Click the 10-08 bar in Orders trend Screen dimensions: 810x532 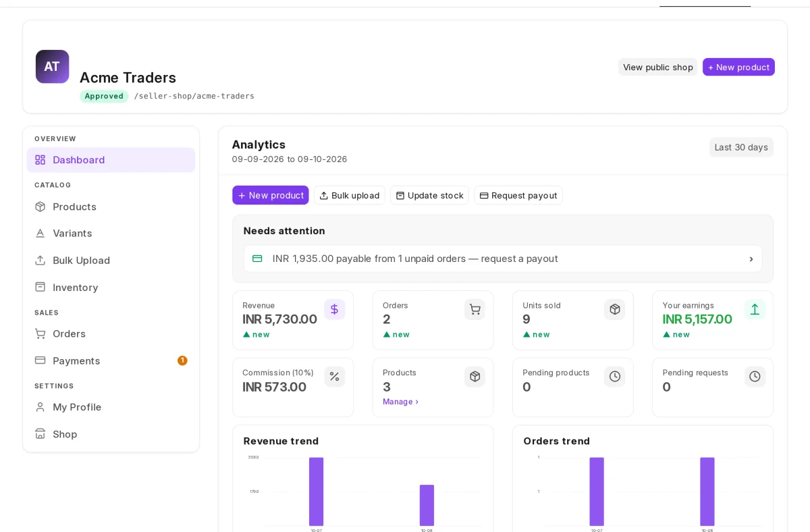click(x=707, y=491)
